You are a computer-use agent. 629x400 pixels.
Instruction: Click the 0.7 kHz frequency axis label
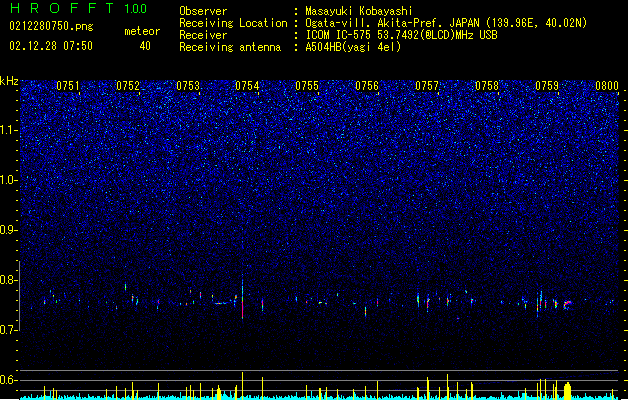9,330
